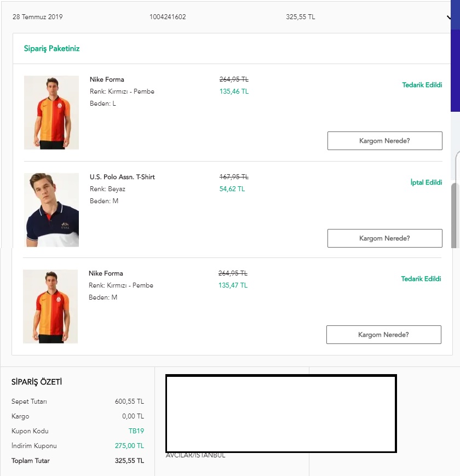Click Beden: M on the Nike Forma item

click(x=103, y=297)
